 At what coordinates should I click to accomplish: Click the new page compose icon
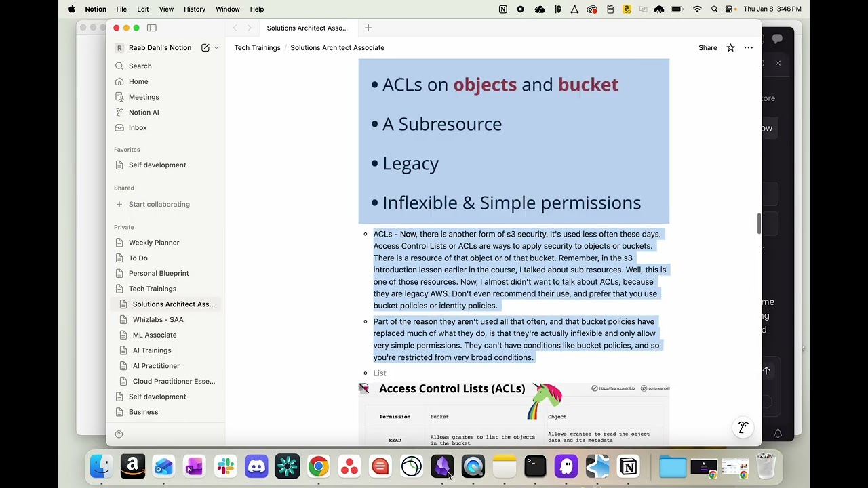205,48
